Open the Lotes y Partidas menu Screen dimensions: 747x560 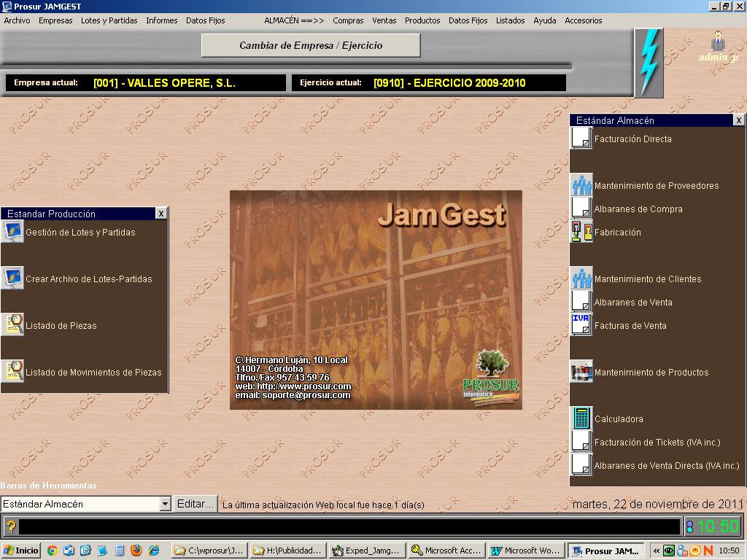109,20
